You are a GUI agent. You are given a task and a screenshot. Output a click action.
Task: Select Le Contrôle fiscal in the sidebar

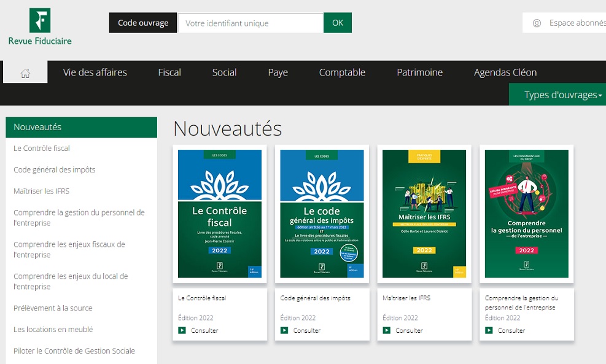(42, 149)
